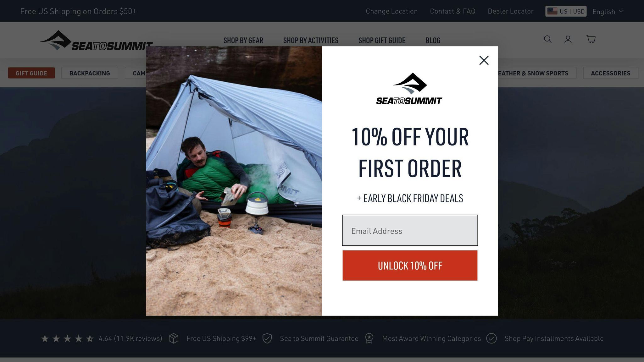Screen dimensions: 644x362
Task: Select the Backpacking category tab
Action: click(90, 73)
